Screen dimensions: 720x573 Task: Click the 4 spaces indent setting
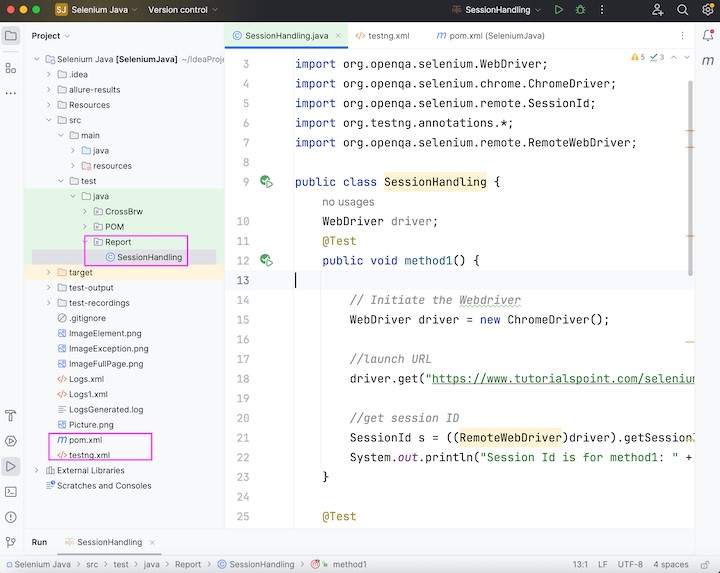coord(670,564)
